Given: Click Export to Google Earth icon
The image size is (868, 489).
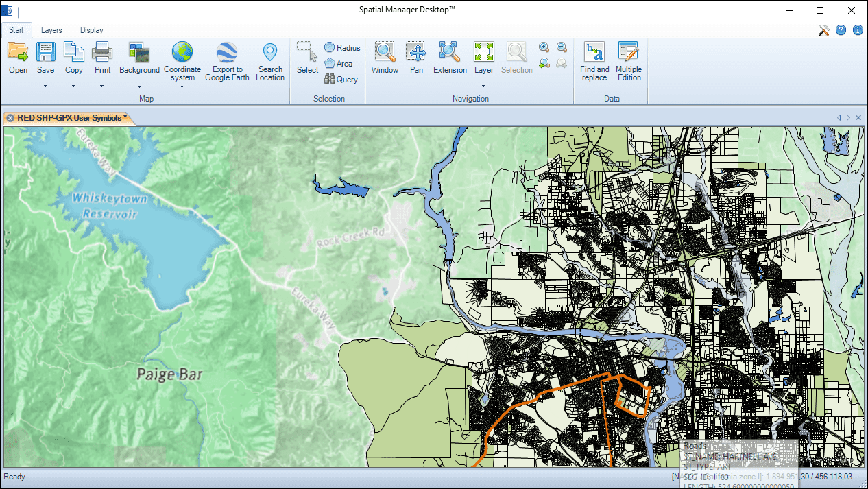Looking at the screenshot, I should 227,53.
